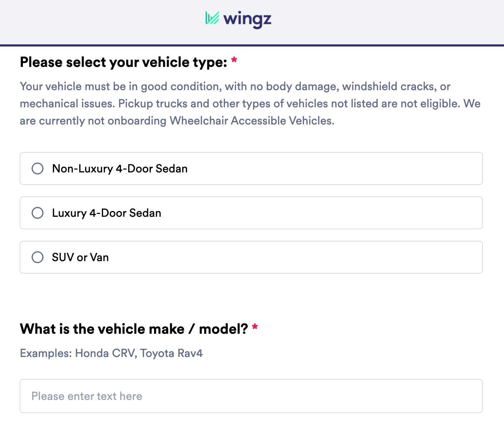The width and height of the screenshot is (504, 445).
Task: Click the "Please select your vehicle type:" heading
Action: [123, 62]
